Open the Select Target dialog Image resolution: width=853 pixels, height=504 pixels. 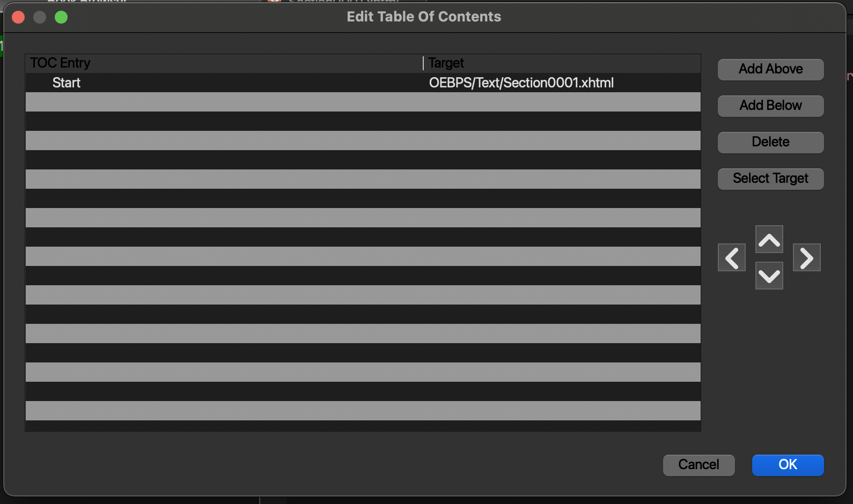point(770,179)
